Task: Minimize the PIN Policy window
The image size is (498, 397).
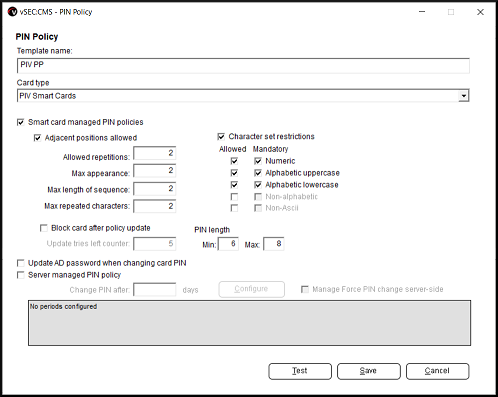Action: (422, 12)
